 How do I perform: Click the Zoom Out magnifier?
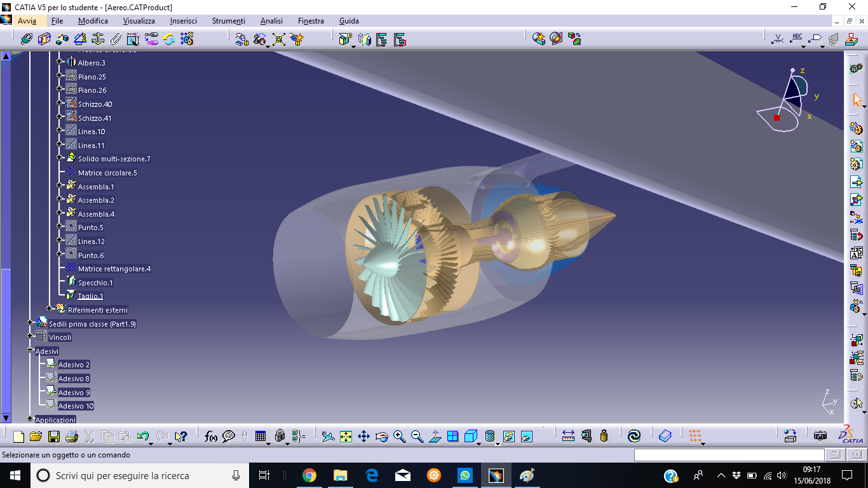(x=417, y=437)
